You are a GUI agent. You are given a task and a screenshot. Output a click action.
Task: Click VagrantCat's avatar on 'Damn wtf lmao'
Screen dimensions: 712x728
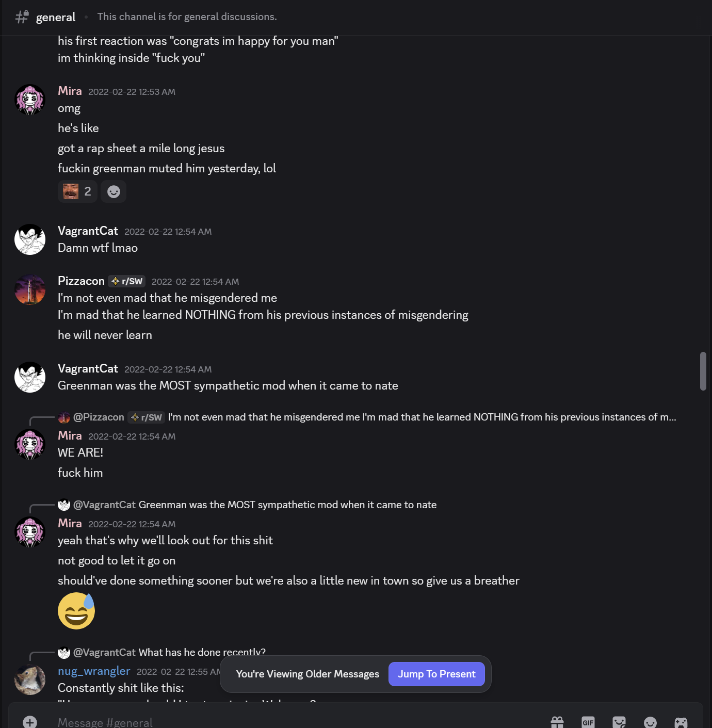click(x=30, y=239)
